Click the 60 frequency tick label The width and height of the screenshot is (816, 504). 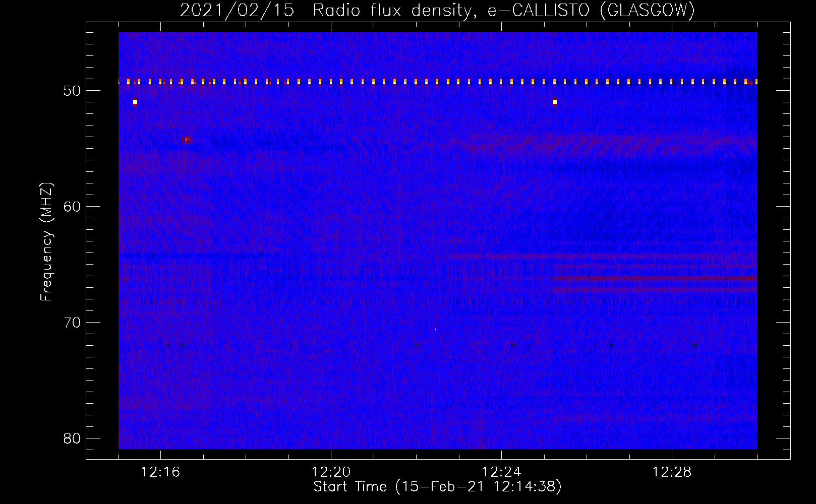pyautogui.click(x=73, y=207)
